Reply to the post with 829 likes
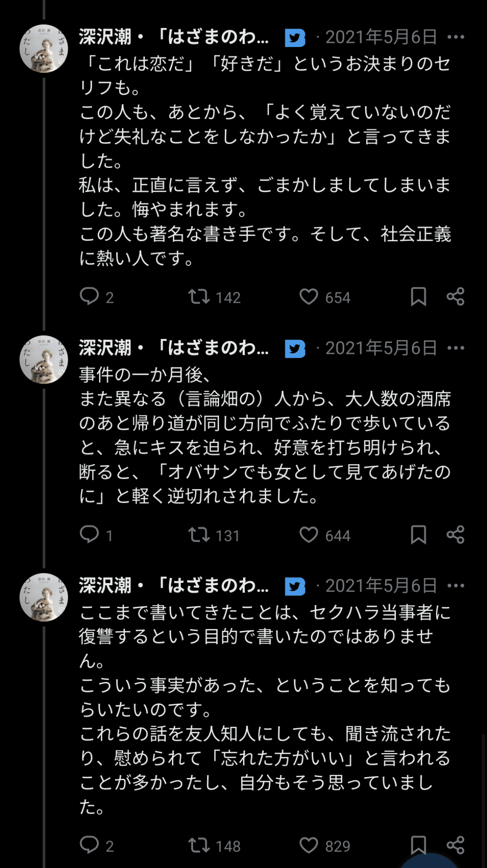The image size is (487, 868). point(89,845)
